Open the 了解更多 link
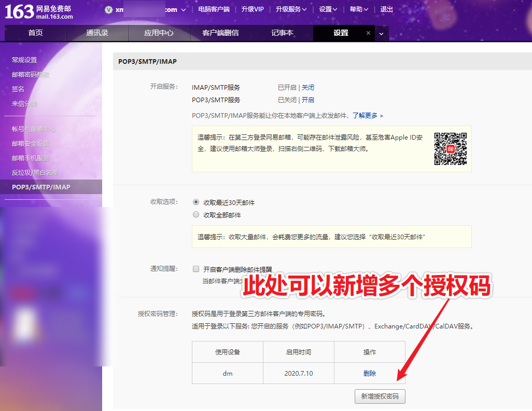Viewport: 532px width, 411px height. click(x=368, y=116)
